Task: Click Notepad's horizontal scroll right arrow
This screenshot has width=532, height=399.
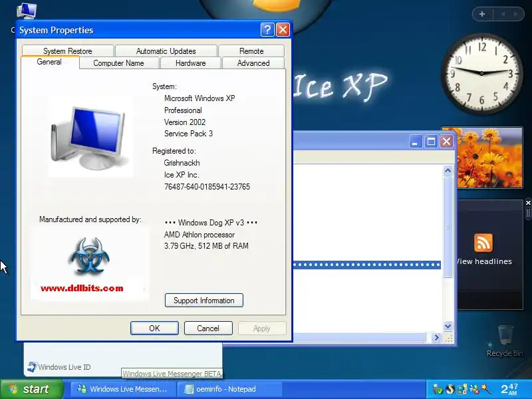Action: tap(436, 338)
